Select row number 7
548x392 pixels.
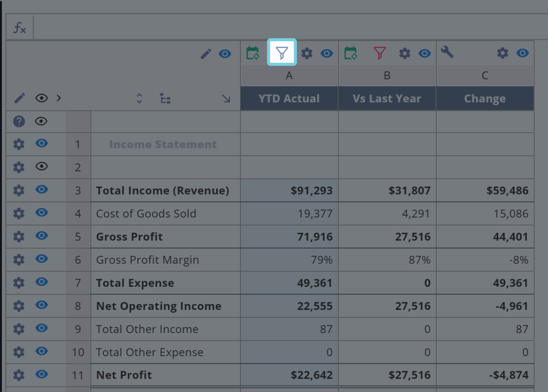click(x=78, y=283)
